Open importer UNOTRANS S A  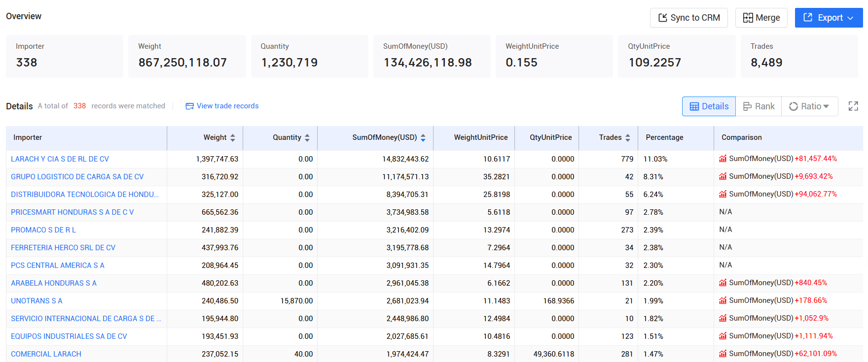[36, 301]
